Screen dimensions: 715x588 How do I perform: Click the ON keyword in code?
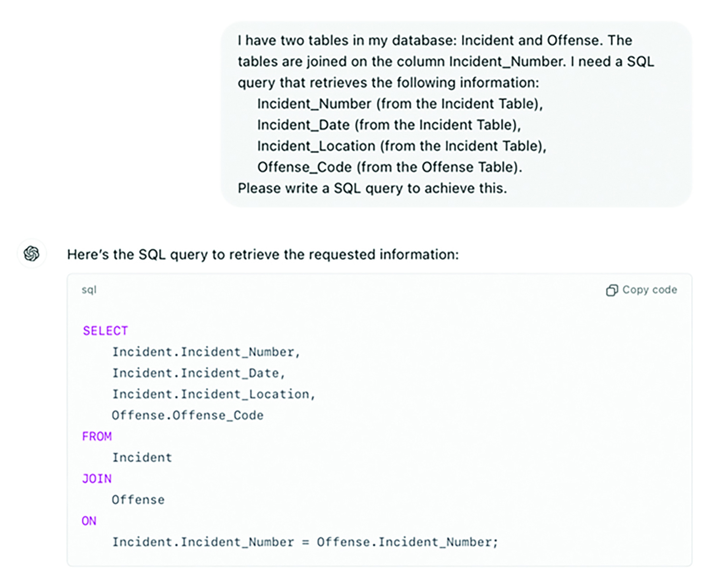(89, 521)
